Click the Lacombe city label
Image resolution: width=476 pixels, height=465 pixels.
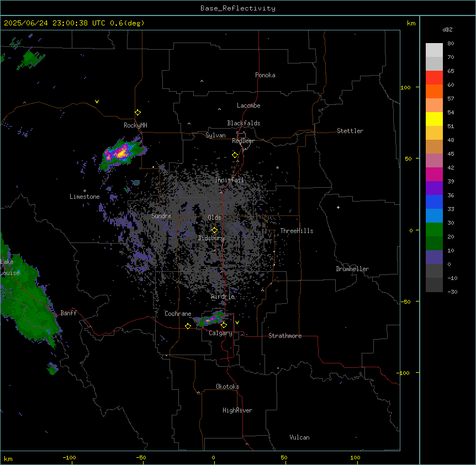[x=248, y=105]
